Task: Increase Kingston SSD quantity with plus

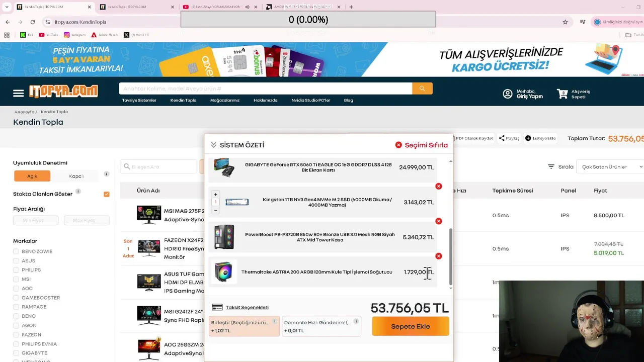Action: point(215,195)
